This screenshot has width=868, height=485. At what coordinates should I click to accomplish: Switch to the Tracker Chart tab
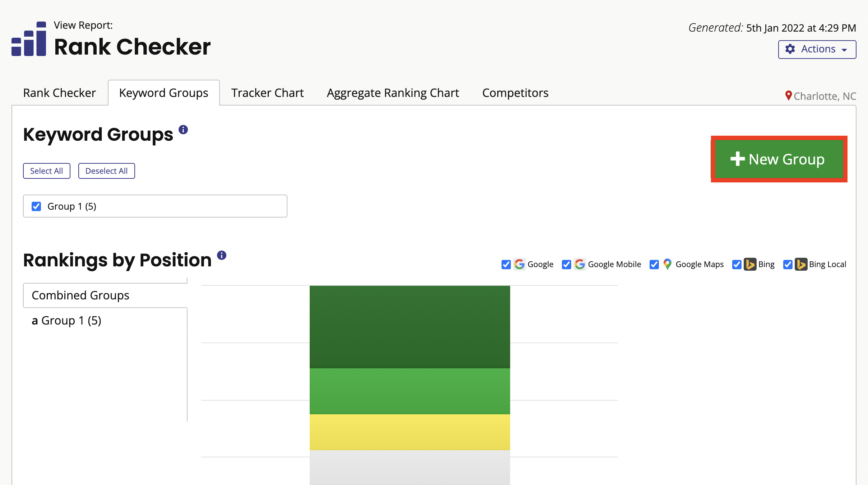click(267, 93)
